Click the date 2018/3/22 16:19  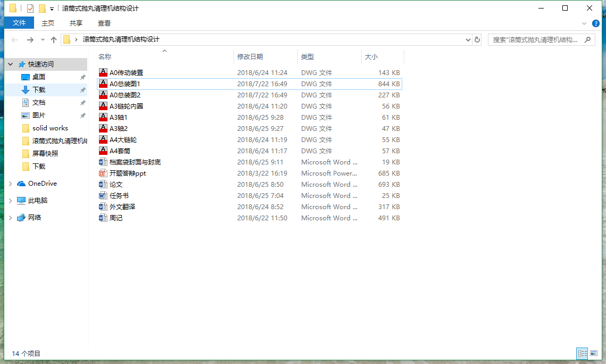pyautogui.click(x=262, y=173)
